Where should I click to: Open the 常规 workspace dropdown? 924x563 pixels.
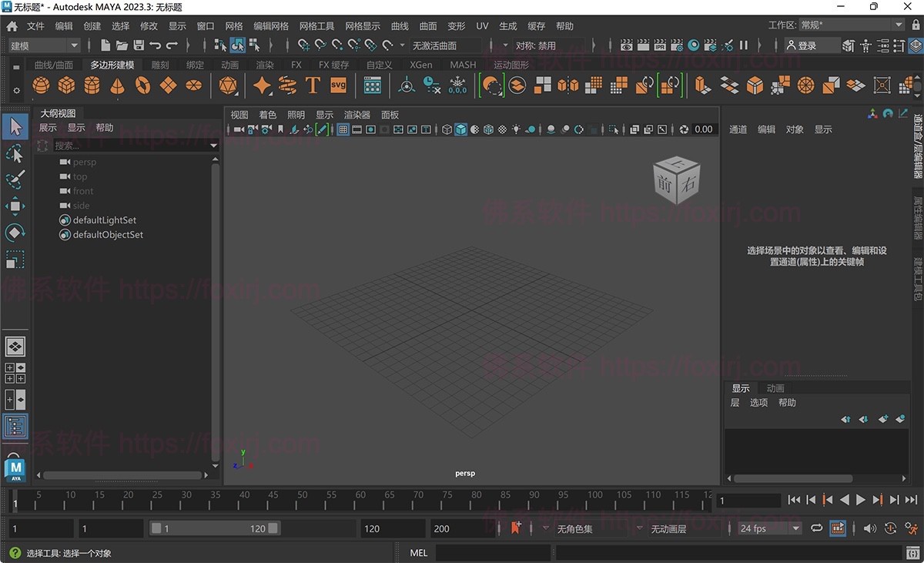tap(855, 24)
